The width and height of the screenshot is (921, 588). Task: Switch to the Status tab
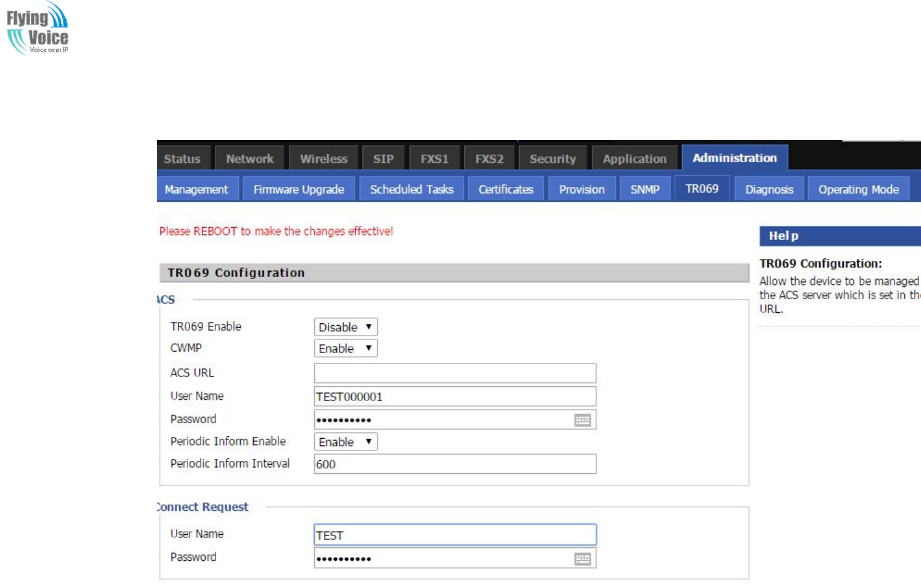click(x=183, y=159)
